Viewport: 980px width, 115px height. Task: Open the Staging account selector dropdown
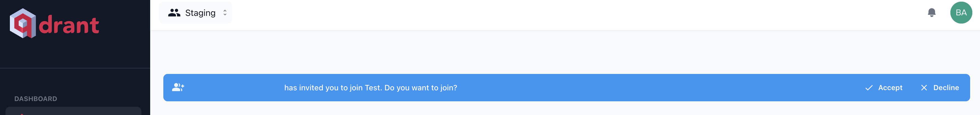pos(195,13)
